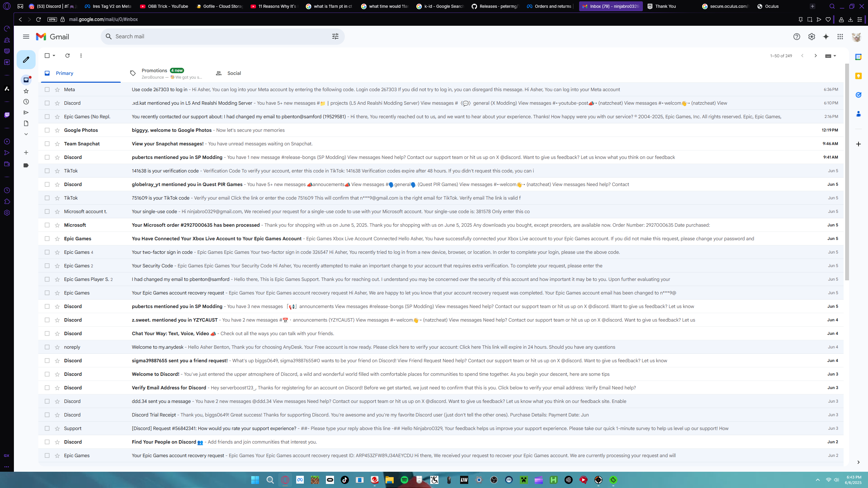Click the inbox vertical scrollbar
Image resolution: width=868 pixels, height=488 pixels.
pos(847,172)
